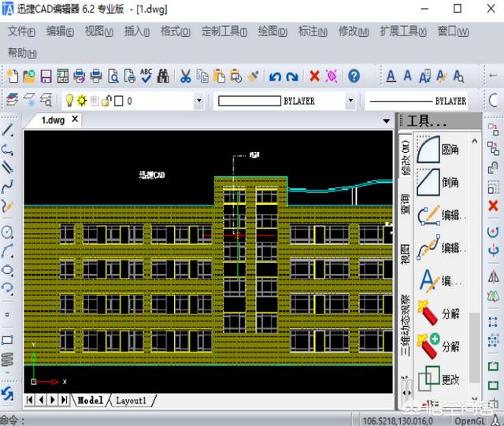504x426 pixels.
Task: Click the Undo arrow in toolbar
Action: point(275,76)
